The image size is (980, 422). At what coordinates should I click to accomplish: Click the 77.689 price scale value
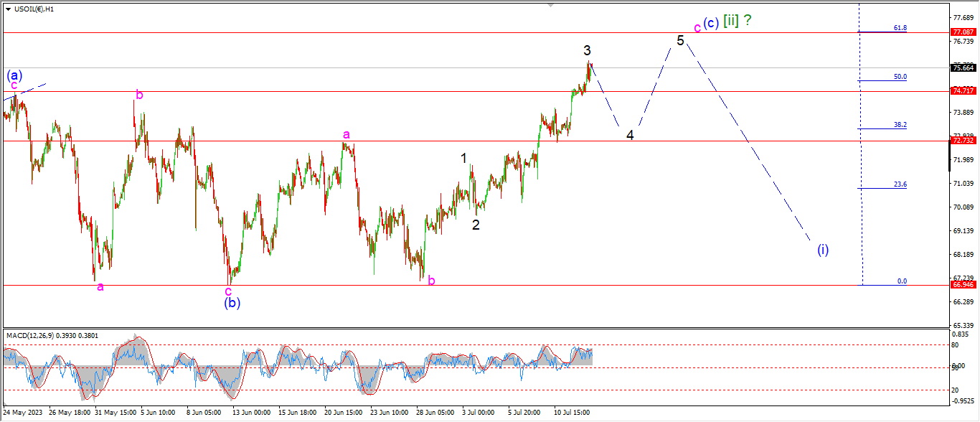click(962, 17)
